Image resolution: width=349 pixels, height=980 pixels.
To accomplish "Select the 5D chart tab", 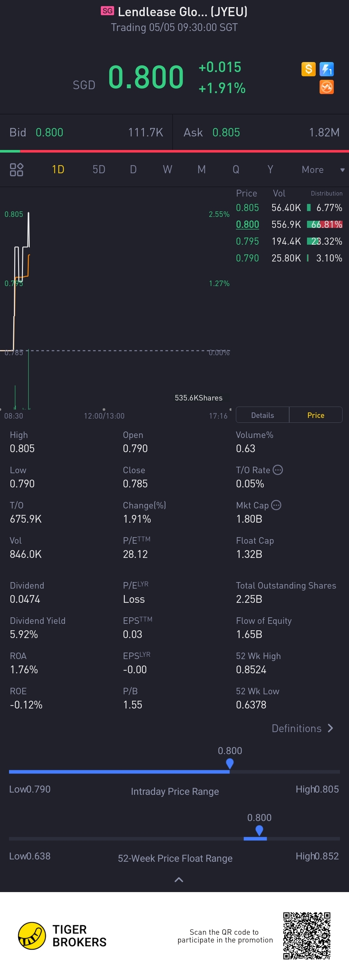I will click(99, 170).
